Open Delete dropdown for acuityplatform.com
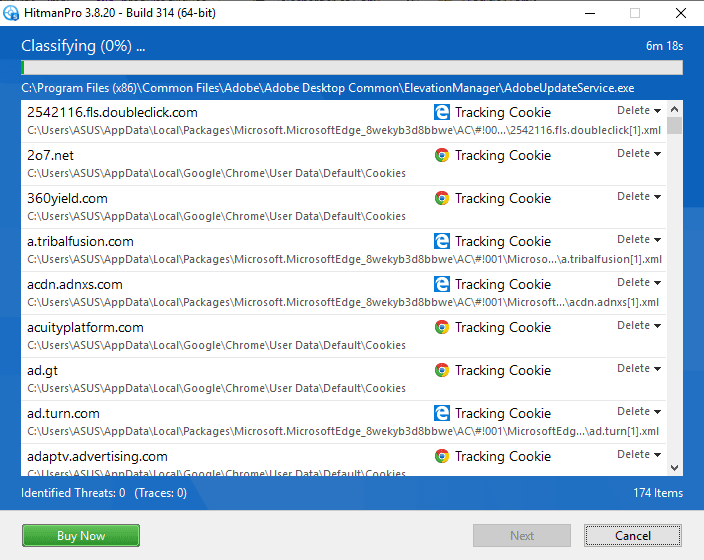Image resolution: width=704 pixels, height=560 pixels. coord(639,326)
